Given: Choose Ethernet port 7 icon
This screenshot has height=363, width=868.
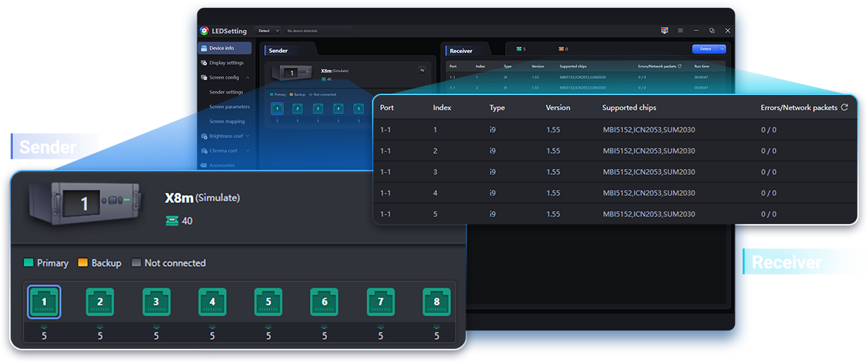Looking at the screenshot, I should (380, 302).
